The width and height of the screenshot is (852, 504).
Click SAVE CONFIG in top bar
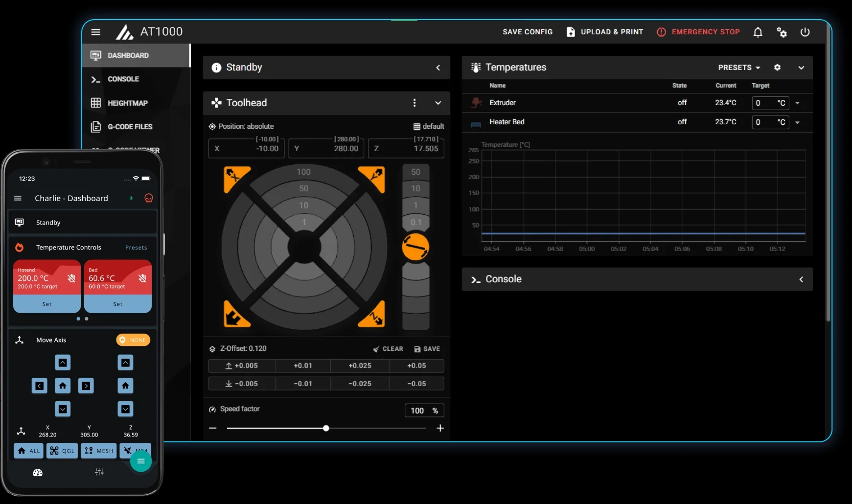click(528, 32)
